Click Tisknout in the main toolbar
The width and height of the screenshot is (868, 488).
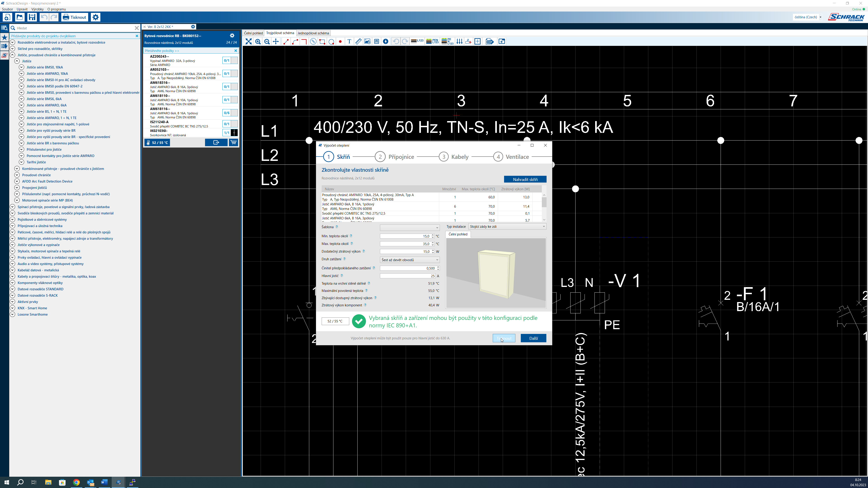coord(74,17)
